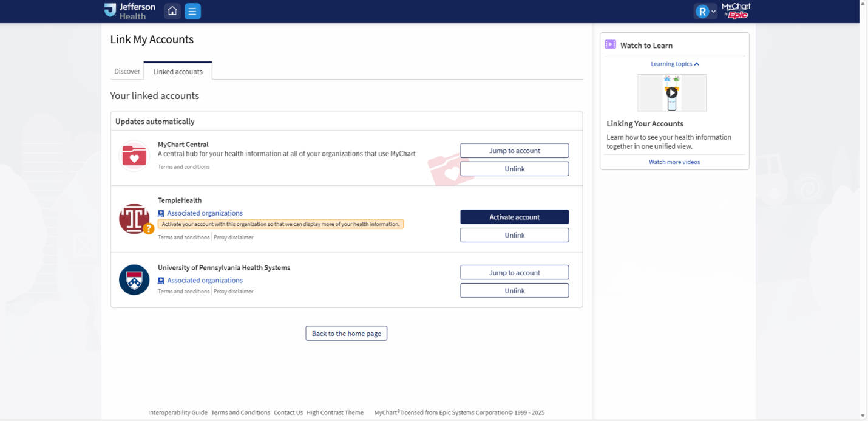
Task: Open University of Pennsylvania Proxy disclaimer
Action: 234,292
